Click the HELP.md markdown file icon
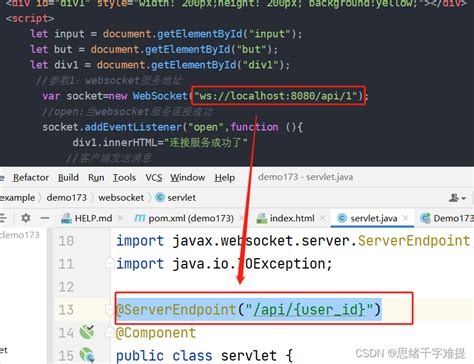This screenshot has width=474, height=364. 66,218
